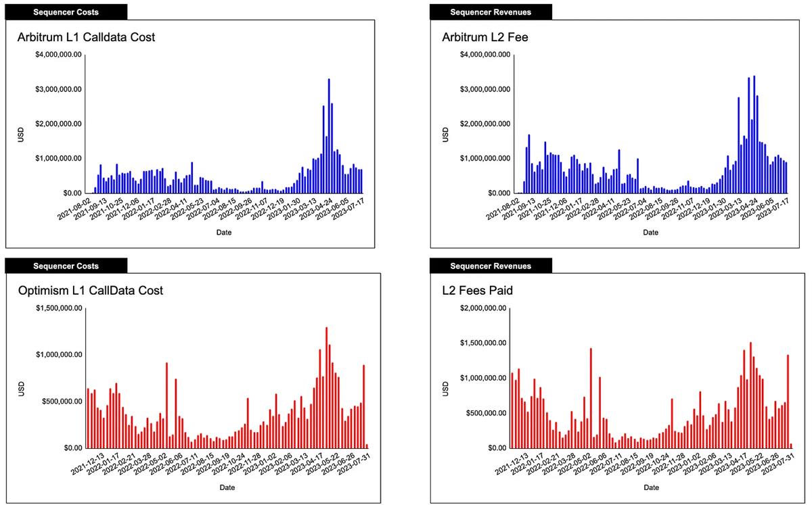
Task: Click the Optimism L1 CallData Cost title
Action: 90,291
